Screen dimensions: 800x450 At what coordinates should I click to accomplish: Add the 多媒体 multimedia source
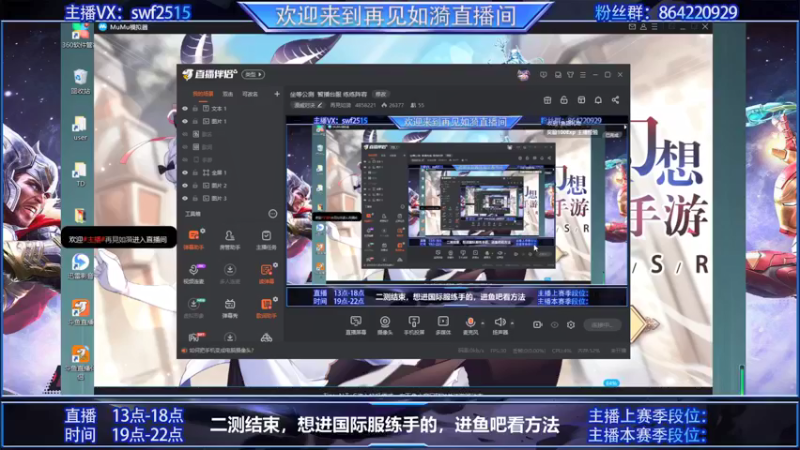[443, 324]
